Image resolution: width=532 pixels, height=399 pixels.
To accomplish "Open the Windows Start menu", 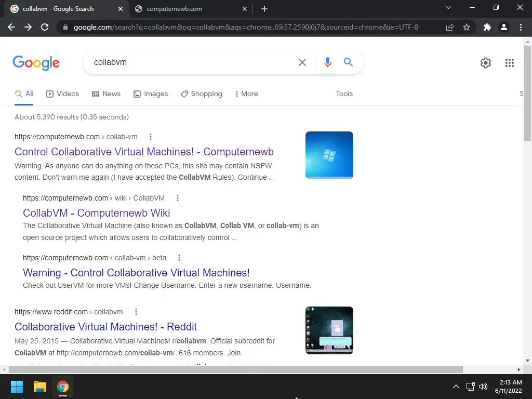I will tap(17, 387).
